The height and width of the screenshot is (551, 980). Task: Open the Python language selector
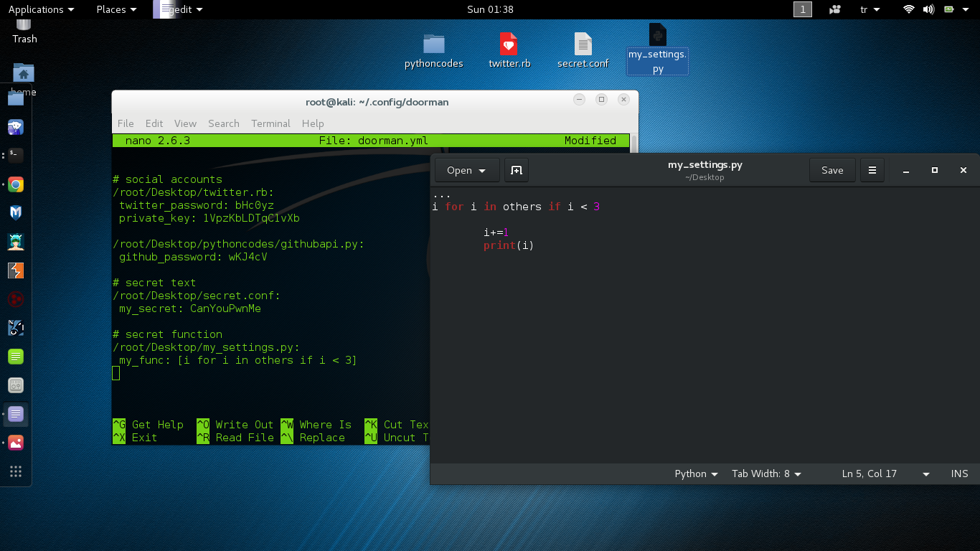pos(696,474)
